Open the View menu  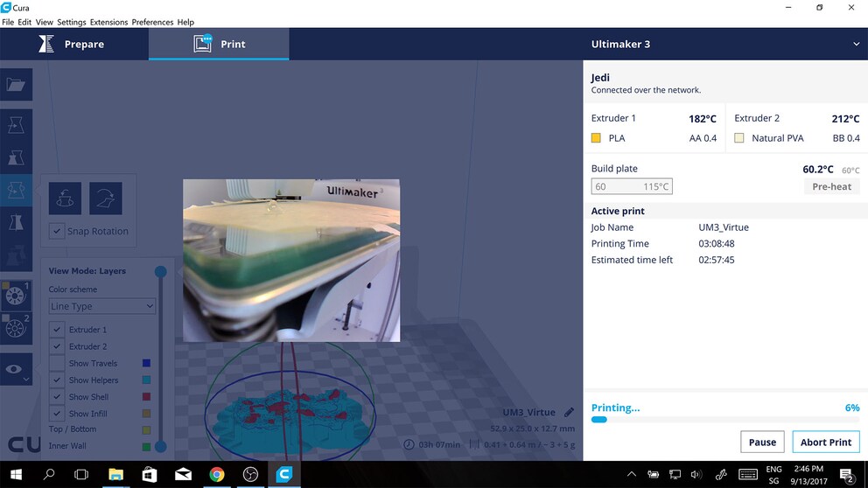45,22
